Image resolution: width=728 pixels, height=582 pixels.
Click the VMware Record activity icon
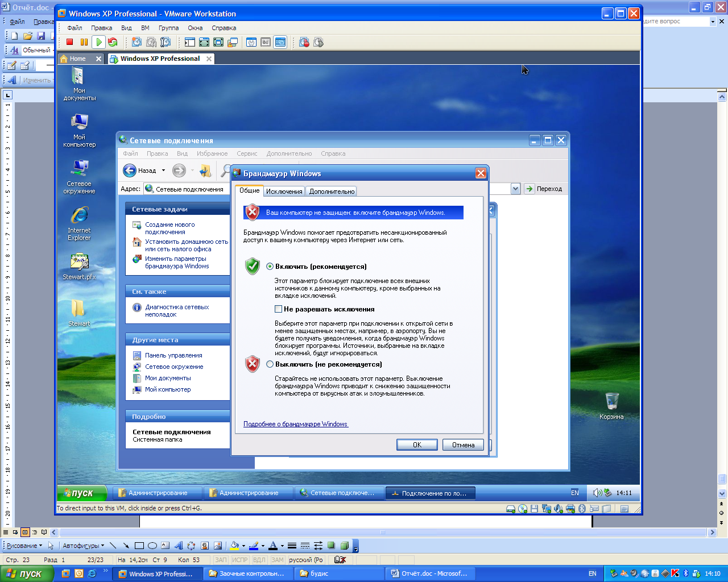[x=304, y=42]
